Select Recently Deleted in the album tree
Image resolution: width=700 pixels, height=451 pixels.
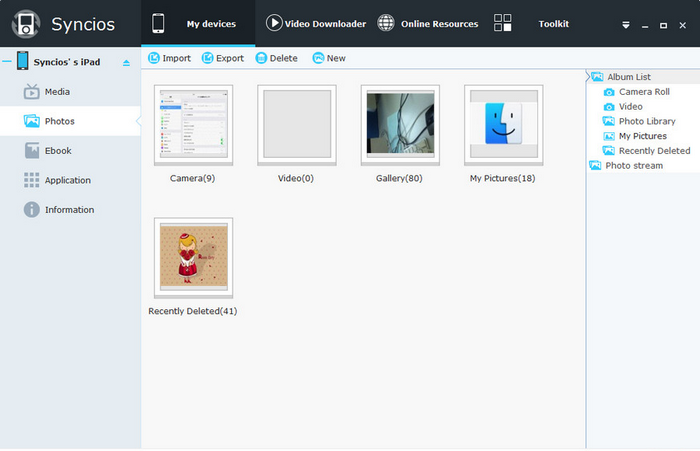(654, 150)
